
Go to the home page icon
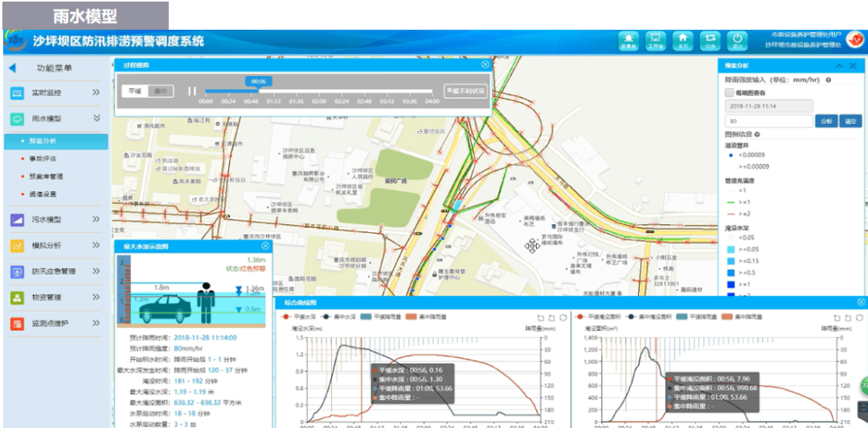(x=682, y=40)
